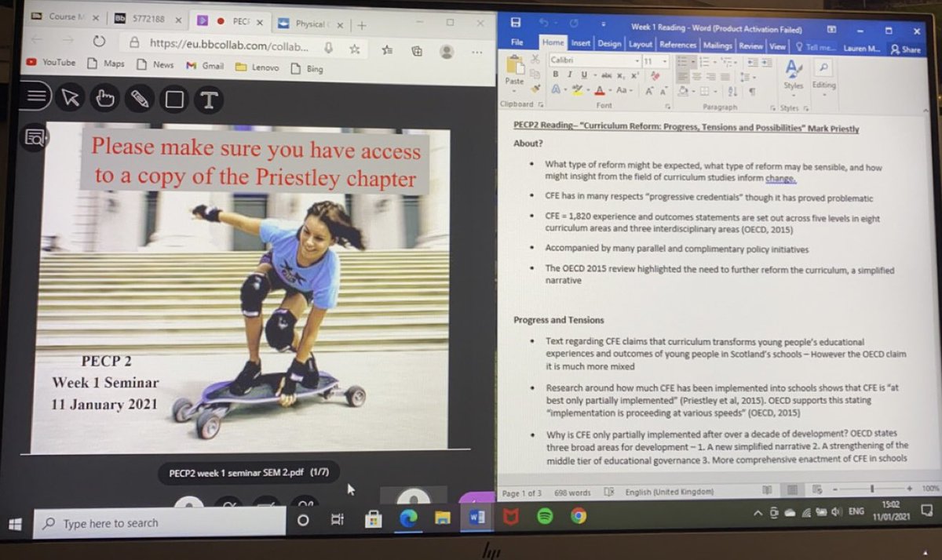The height and width of the screenshot is (560, 942).
Task: Select the hand pan tool in Collaborate
Action: (105, 98)
